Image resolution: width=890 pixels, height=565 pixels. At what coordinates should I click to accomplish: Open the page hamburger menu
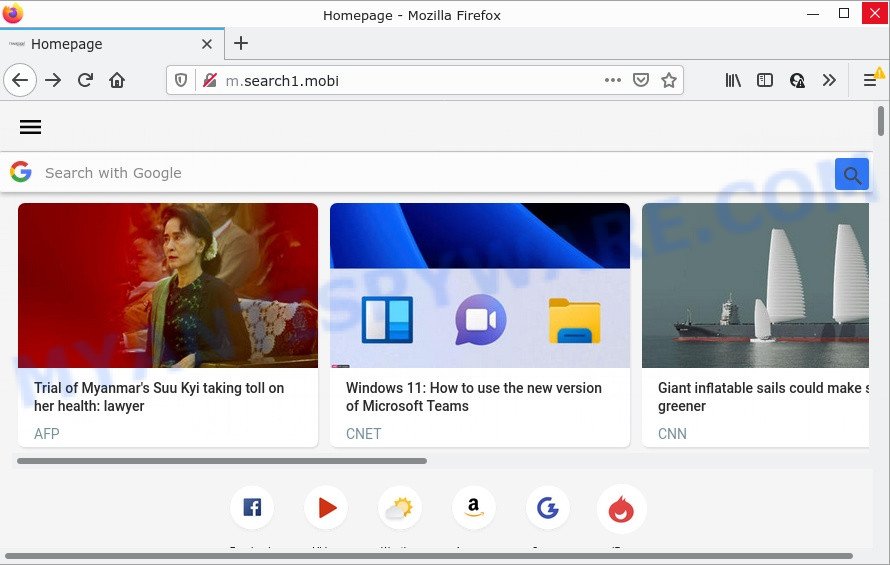[31, 127]
